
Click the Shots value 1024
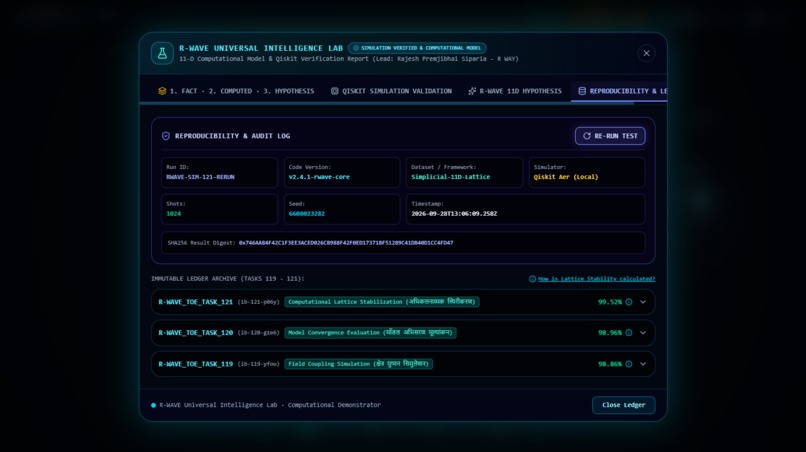pos(173,214)
